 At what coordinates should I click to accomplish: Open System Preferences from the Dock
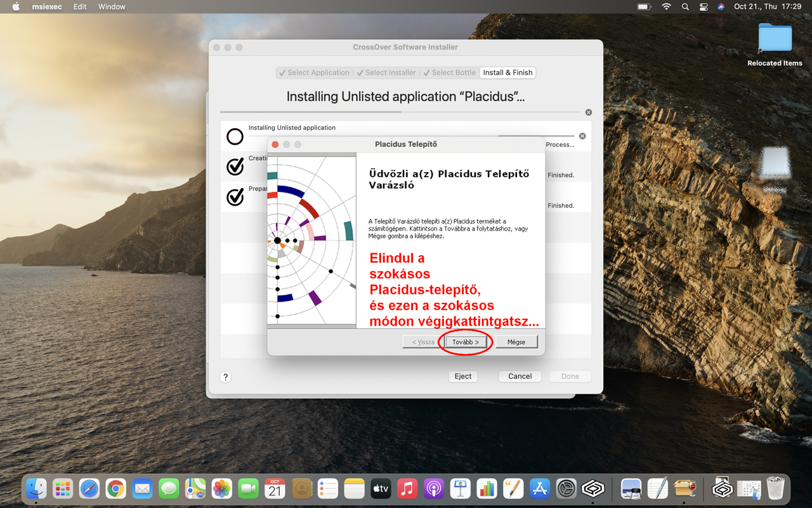(x=566, y=488)
